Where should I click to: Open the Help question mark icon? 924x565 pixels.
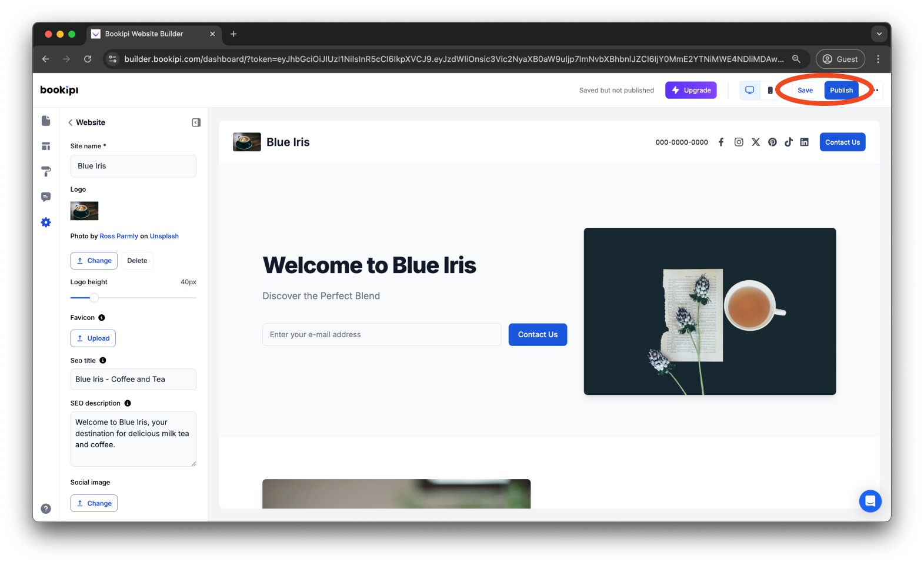click(46, 508)
